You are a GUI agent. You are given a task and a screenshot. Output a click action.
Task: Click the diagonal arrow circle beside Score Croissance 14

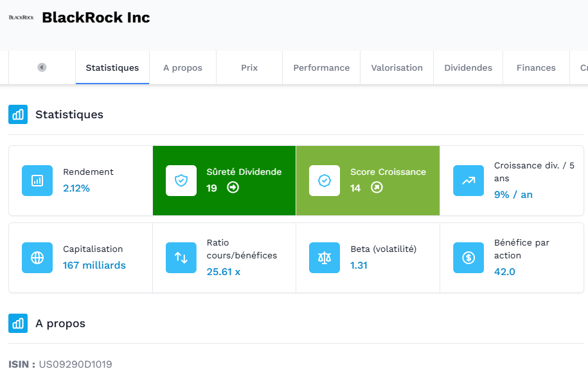(377, 187)
